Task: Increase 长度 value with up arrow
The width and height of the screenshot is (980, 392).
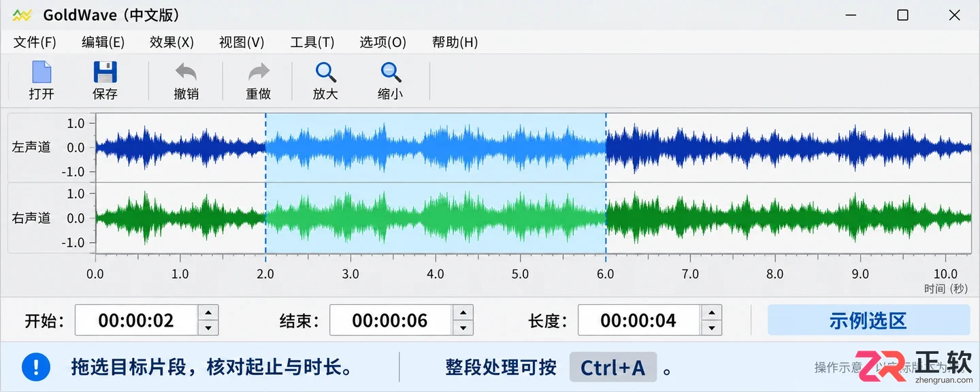Action: coord(711,312)
